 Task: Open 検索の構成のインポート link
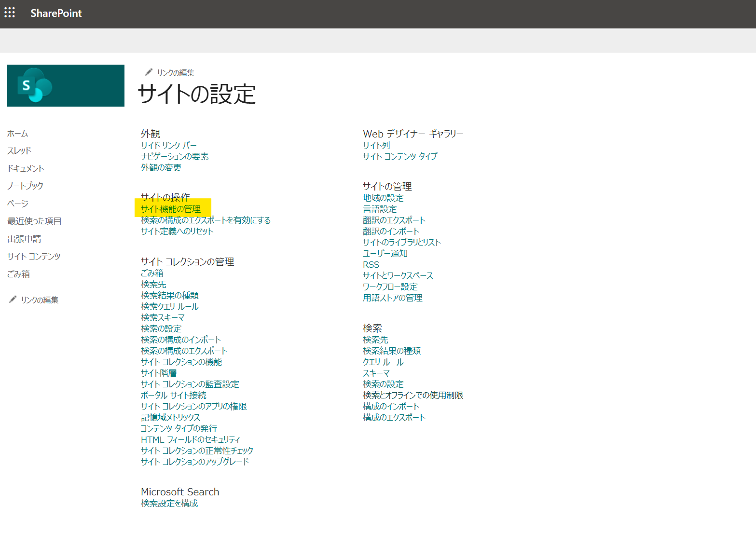(181, 340)
